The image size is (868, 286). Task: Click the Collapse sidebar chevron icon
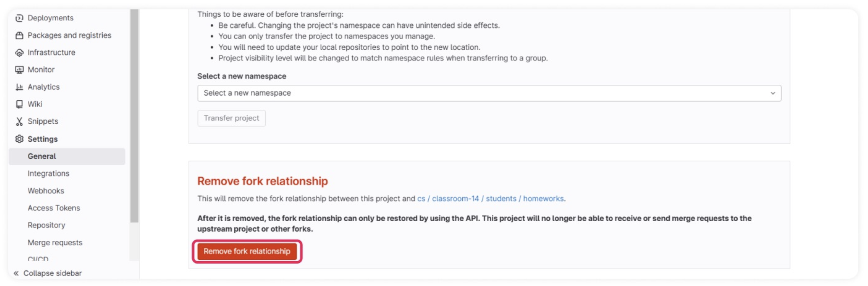16,273
